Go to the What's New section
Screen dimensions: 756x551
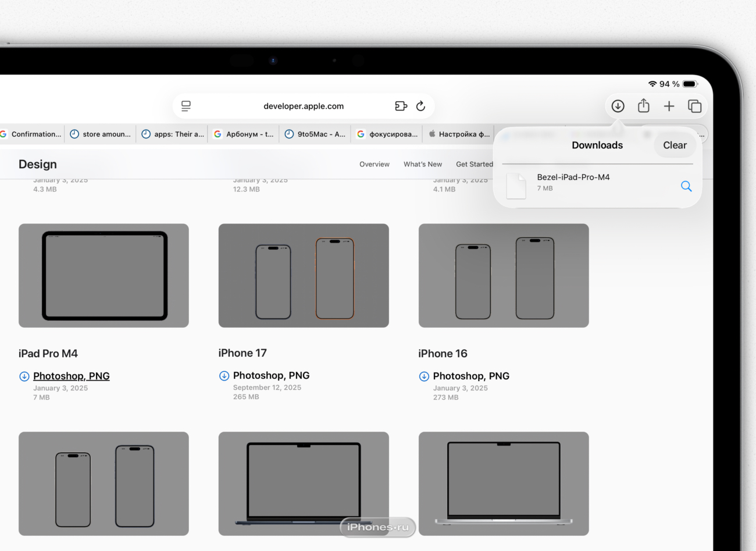[423, 165]
